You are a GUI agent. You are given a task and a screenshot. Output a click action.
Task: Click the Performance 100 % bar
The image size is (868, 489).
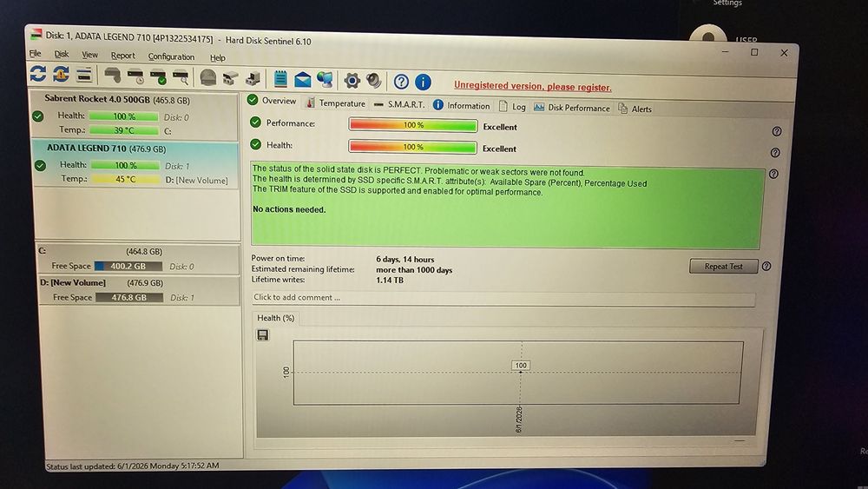[413, 125]
